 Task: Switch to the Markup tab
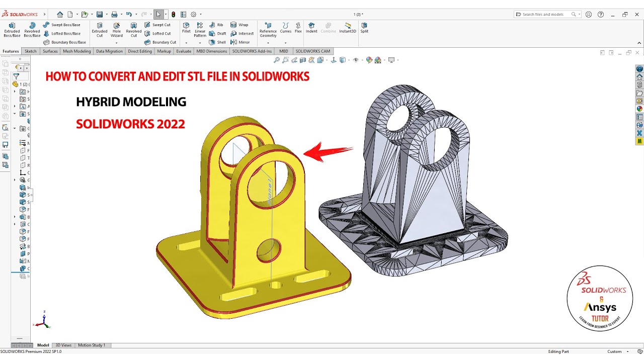pyautogui.click(x=164, y=51)
